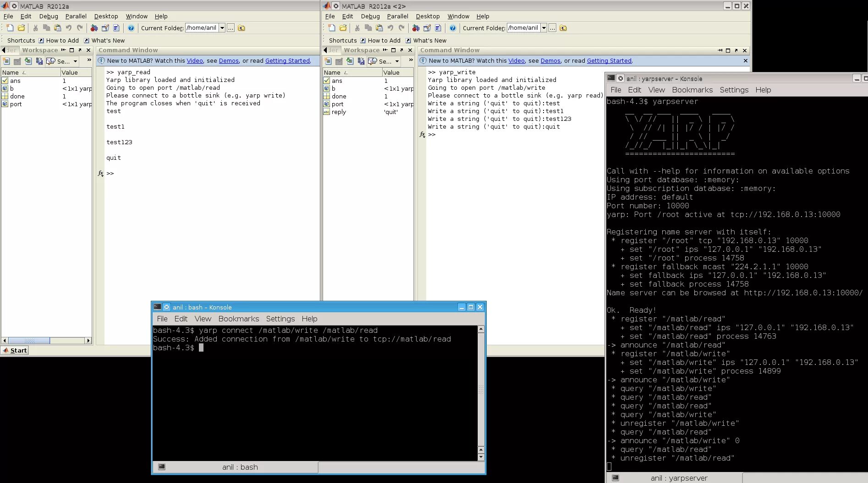Image resolution: width=868 pixels, height=483 pixels.
Task: Open GUIDE icon in MATLAB <2> toolbar
Action: [x=427, y=28]
